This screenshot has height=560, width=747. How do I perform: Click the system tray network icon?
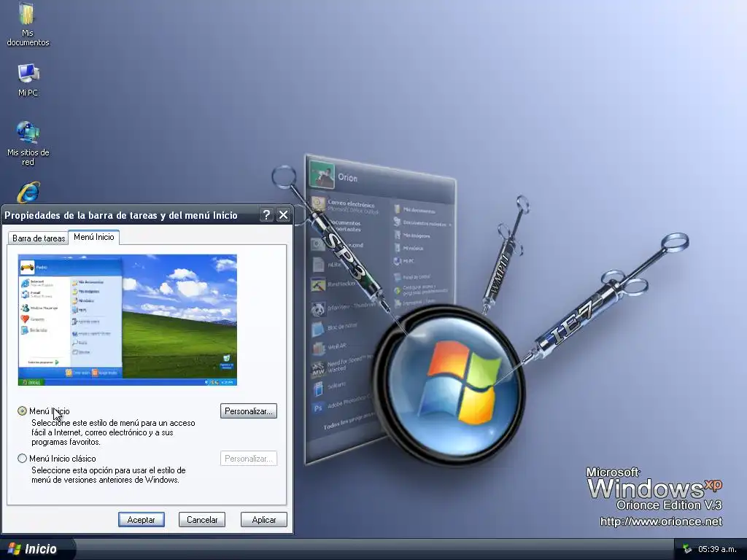click(686, 549)
